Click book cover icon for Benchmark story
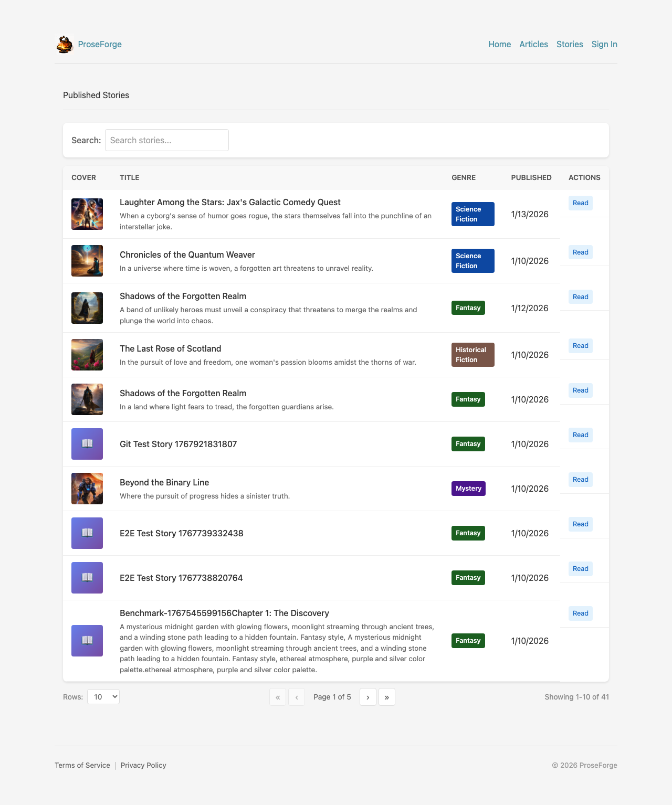 (x=87, y=641)
